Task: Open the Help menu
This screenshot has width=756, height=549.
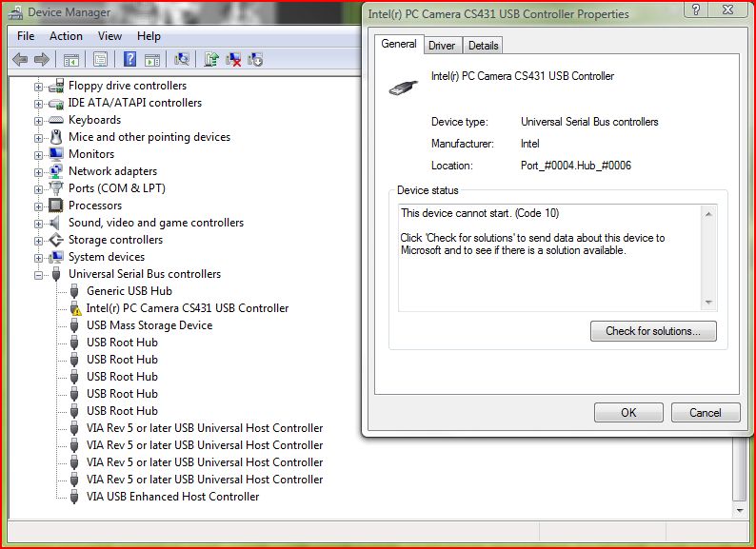Action: pyautogui.click(x=149, y=36)
